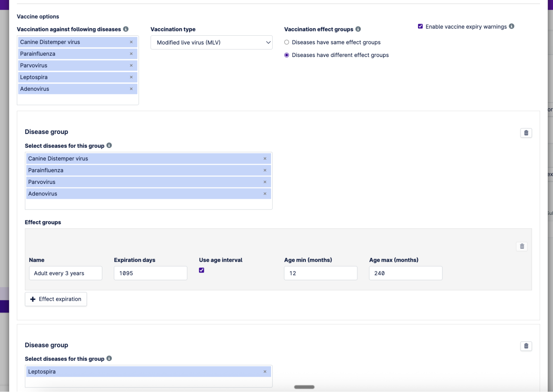Open the Vaccination type dropdown
Viewport: 553px width, 392px height.
[211, 42]
